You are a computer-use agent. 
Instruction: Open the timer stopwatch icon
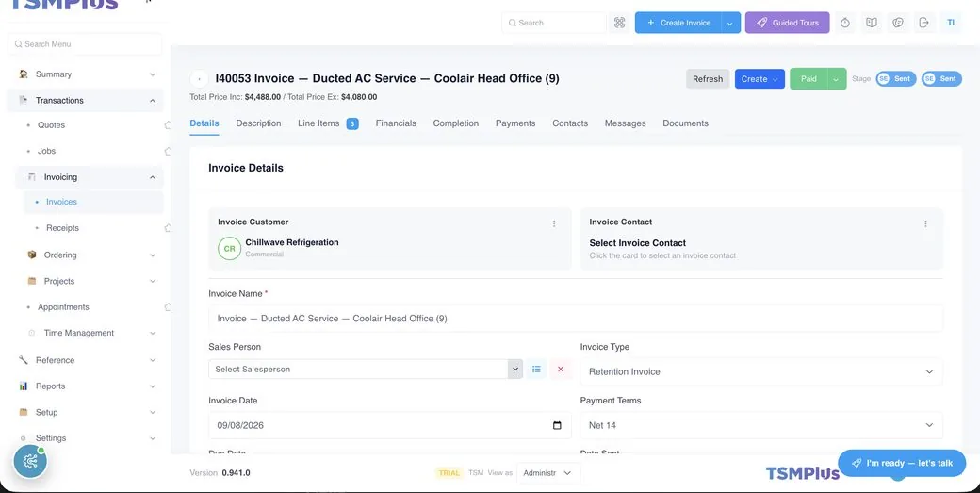pyautogui.click(x=845, y=23)
